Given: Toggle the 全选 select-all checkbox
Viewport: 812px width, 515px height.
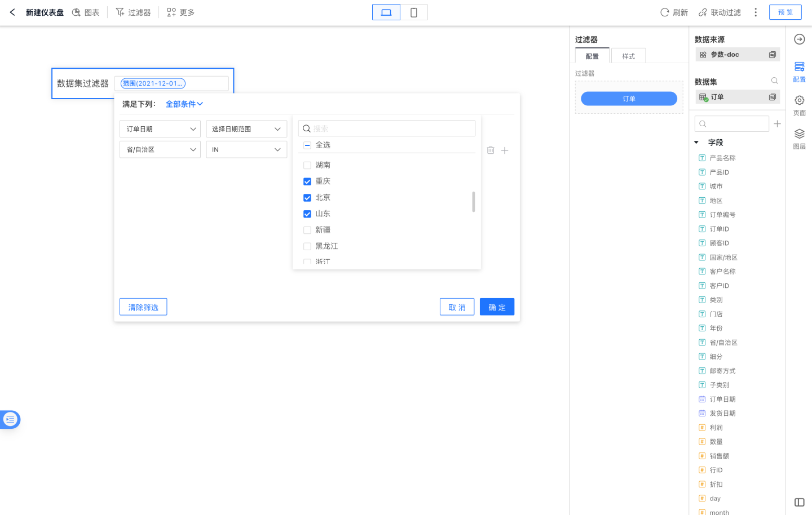Looking at the screenshot, I should [307, 145].
